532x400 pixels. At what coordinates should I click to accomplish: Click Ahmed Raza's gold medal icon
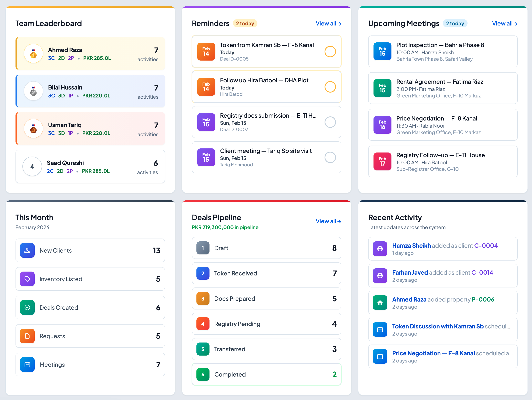coord(33,53)
